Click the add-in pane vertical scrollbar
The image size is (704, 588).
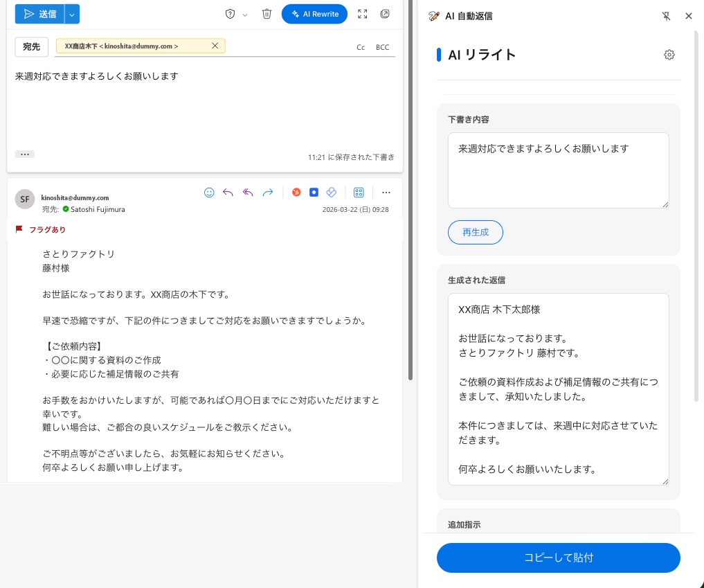coord(696,215)
